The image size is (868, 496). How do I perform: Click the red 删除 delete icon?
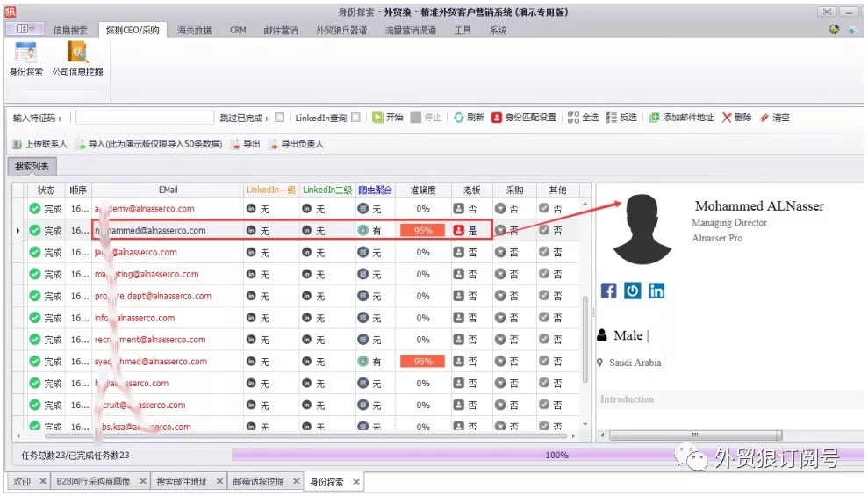pos(727,118)
